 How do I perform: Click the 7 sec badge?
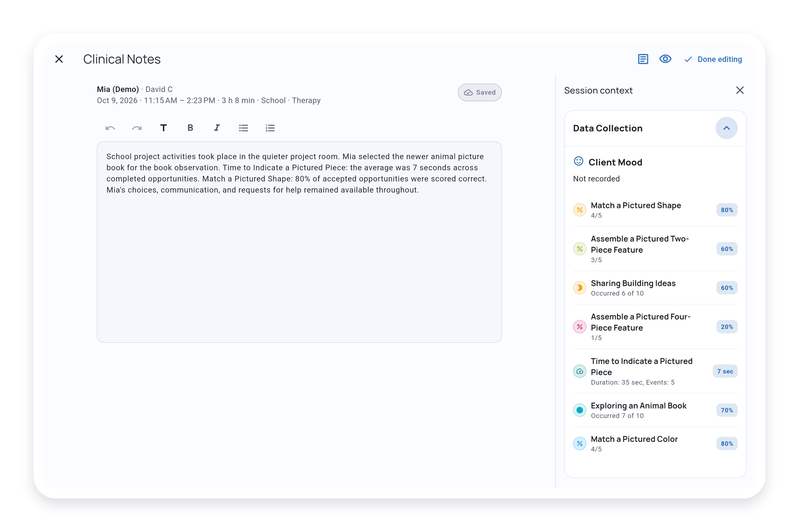[725, 371]
